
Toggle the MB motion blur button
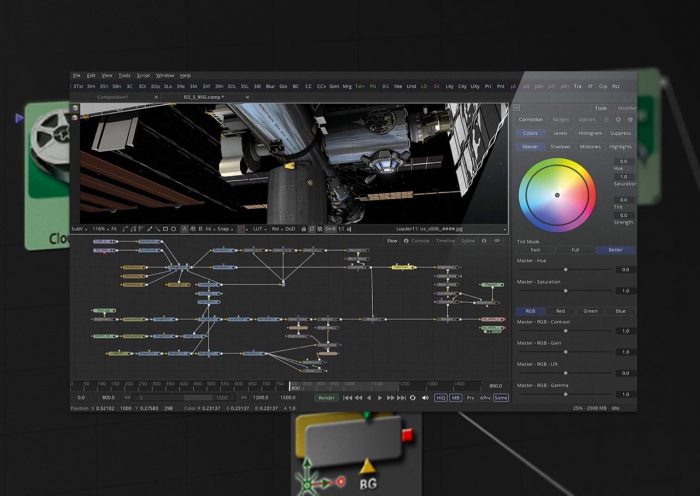455,397
